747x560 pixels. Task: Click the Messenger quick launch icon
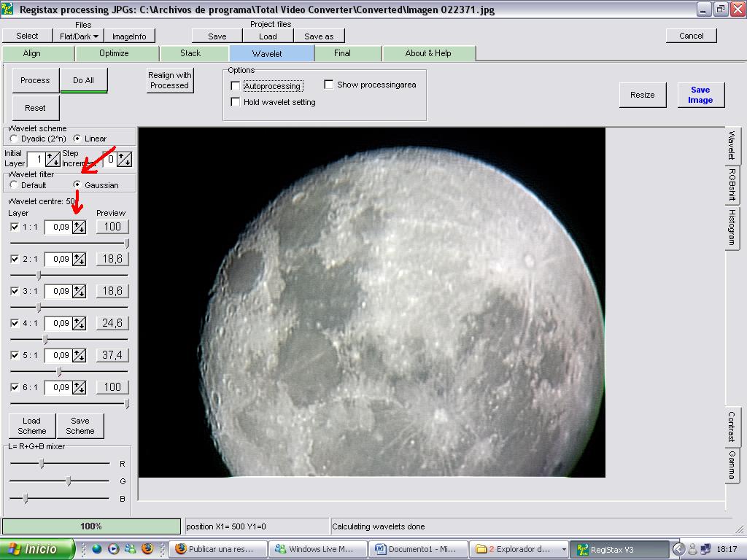(x=130, y=548)
